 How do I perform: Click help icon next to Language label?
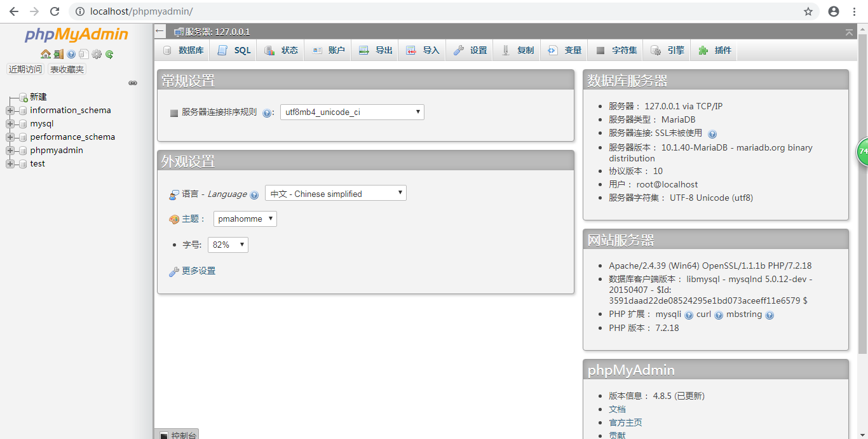[254, 195]
